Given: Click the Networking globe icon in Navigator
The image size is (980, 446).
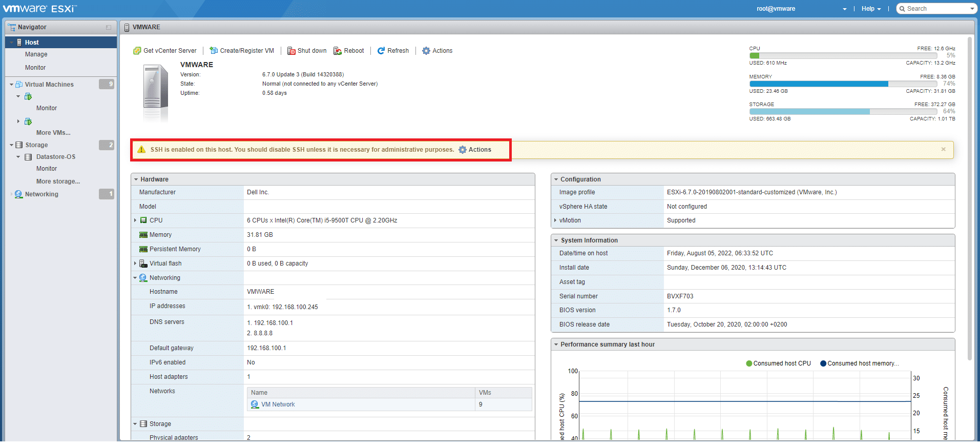Looking at the screenshot, I should 19,194.
